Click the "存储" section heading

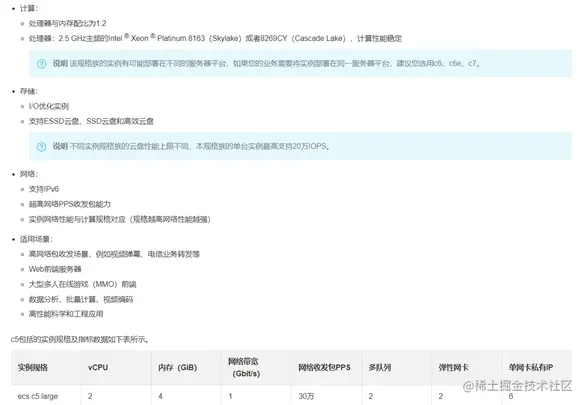click(29, 91)
